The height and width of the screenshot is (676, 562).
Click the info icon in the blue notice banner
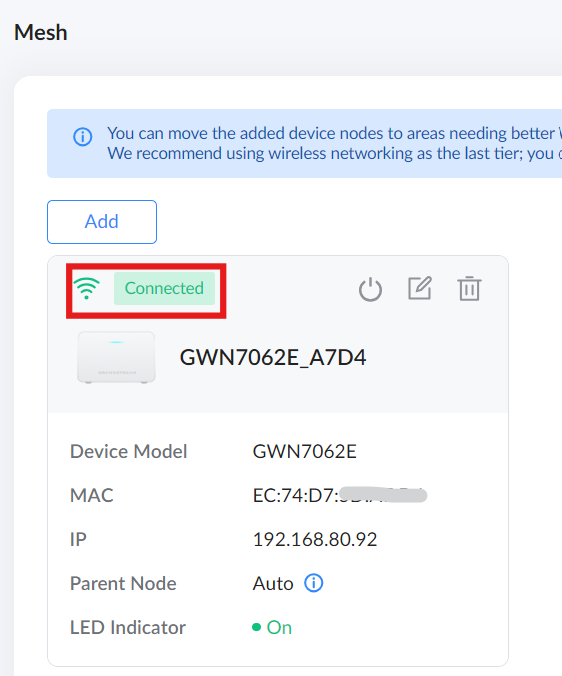pos(82,137)
